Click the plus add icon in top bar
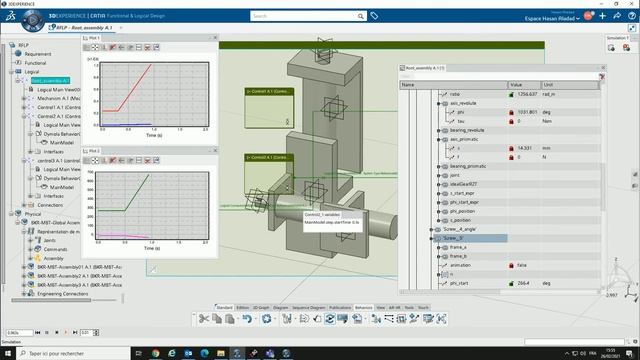640x360 pixels. (602, 16)
